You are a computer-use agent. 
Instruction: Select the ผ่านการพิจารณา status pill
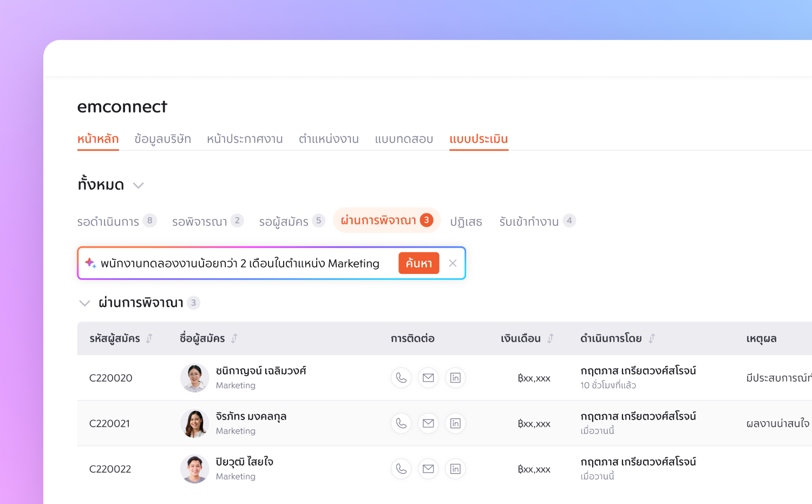(387, 220)
